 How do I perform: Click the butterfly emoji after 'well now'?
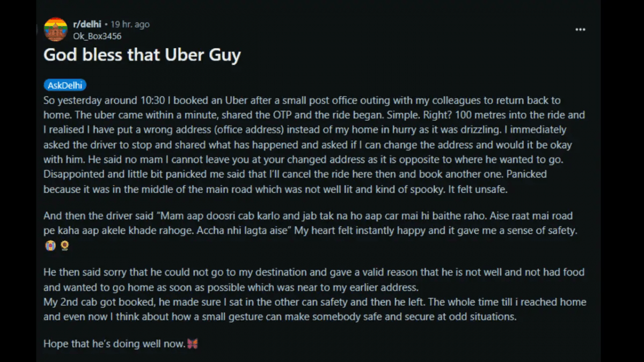pyautogui.click(x=192, y=344)
